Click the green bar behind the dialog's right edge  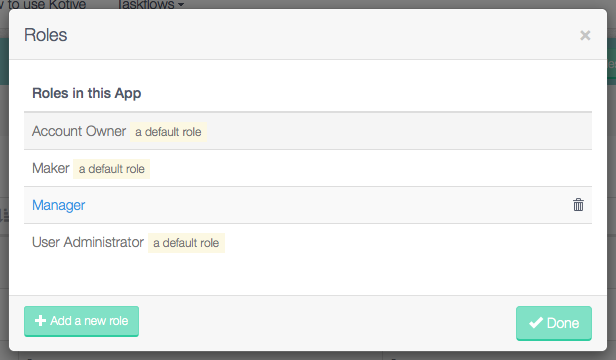pos(611,61)
